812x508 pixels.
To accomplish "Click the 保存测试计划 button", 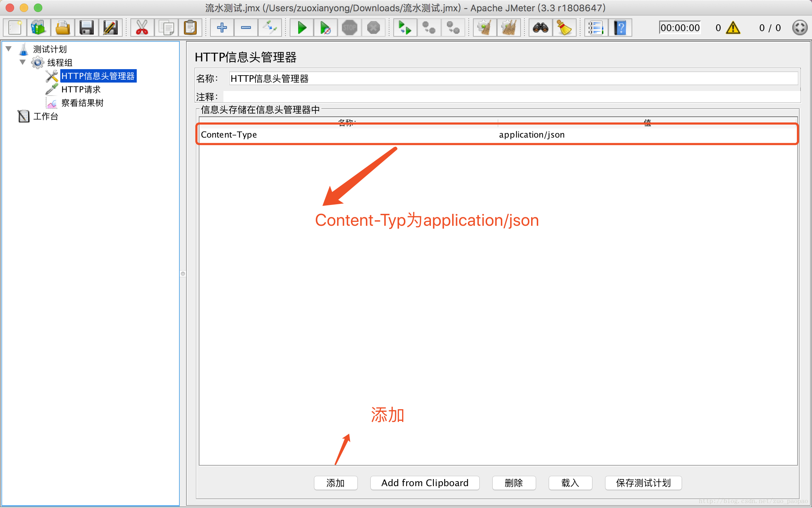I will tap(643, 483).
